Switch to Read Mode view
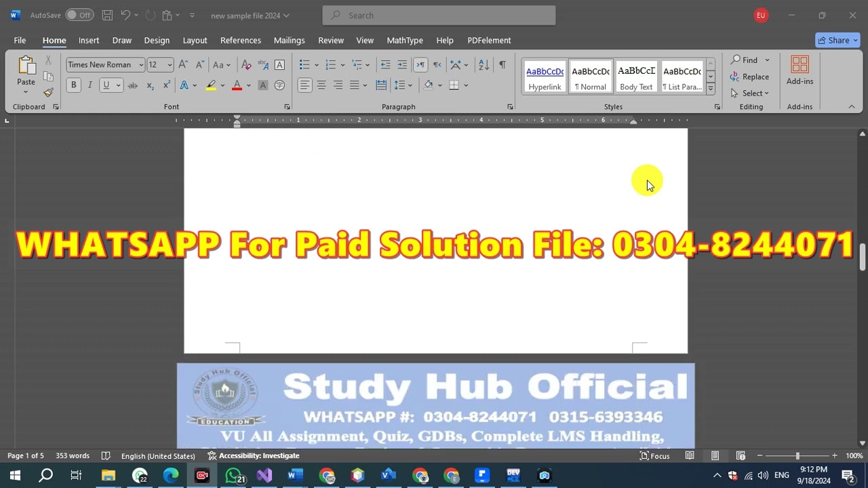Image resolution: width=868 pixels, height=488 pixels. pos(690,455)
